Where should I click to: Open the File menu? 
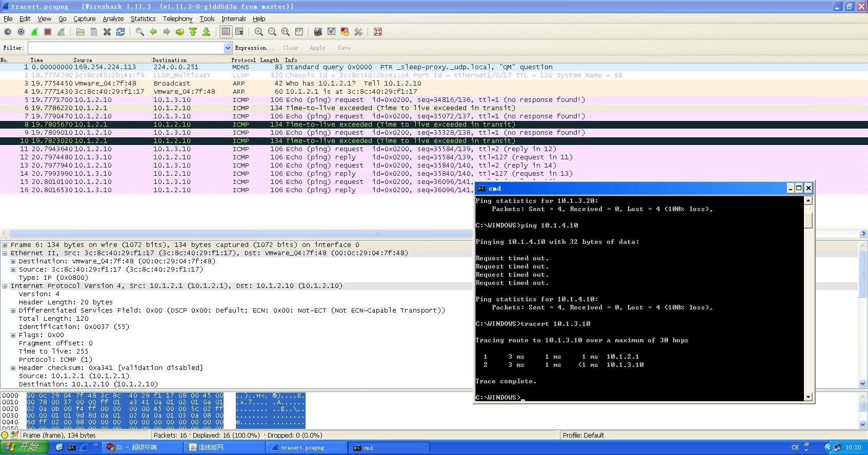[x=8, y=19]
